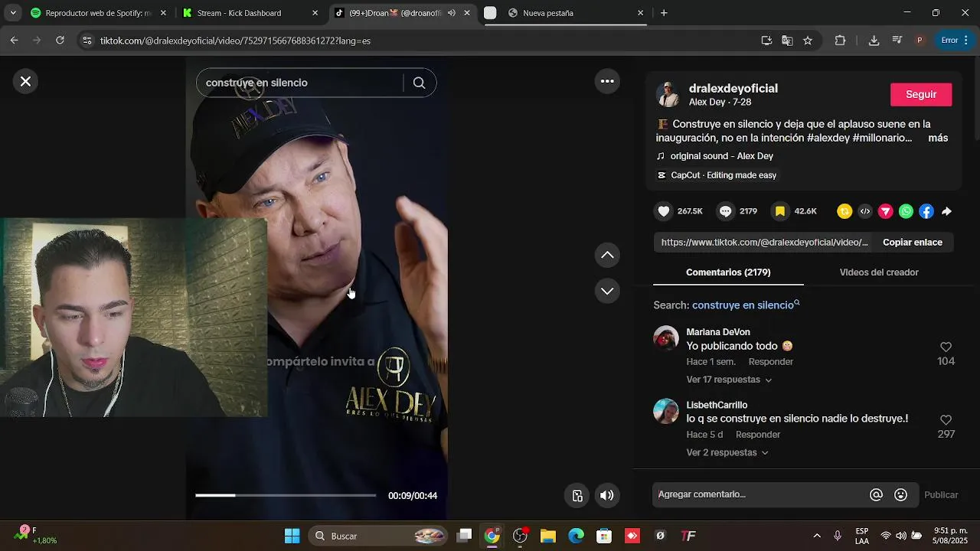The width and height of the screenshot is (980, 551).
Task: Show hidden system tray icons chevron
Action: click(x=817, y=536)
